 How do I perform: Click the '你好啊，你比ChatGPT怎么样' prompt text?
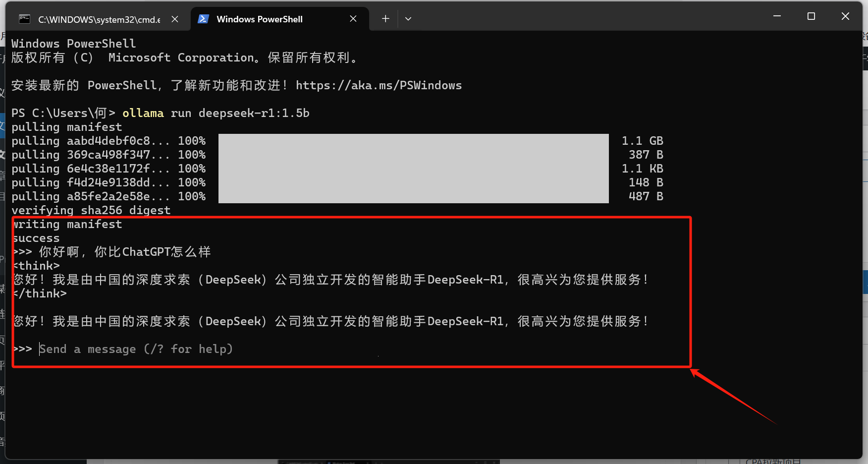click(125, 252)
